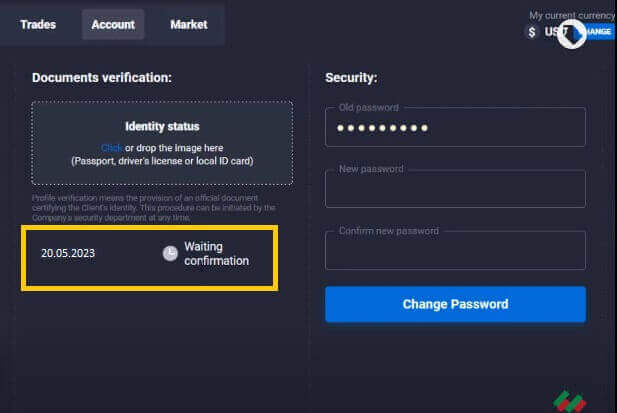This screenshot has width=617, height=413.
Task: Click the blue 'Click' upload link
Action: pyautogui.click(x=111, y=147)
